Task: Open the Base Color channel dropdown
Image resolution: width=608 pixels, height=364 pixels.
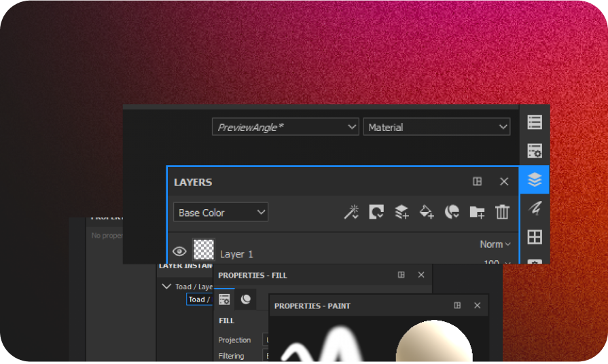Action: tap(221, 212)
